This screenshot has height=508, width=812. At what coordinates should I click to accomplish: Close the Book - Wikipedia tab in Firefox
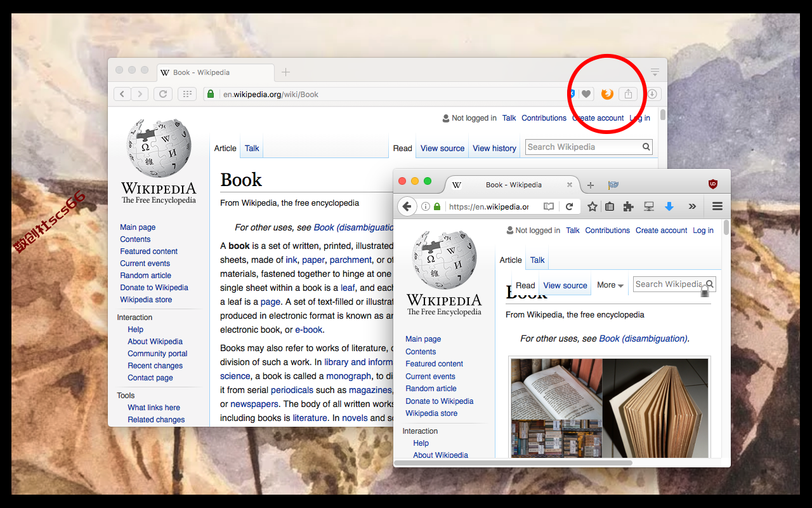(570, 185)
